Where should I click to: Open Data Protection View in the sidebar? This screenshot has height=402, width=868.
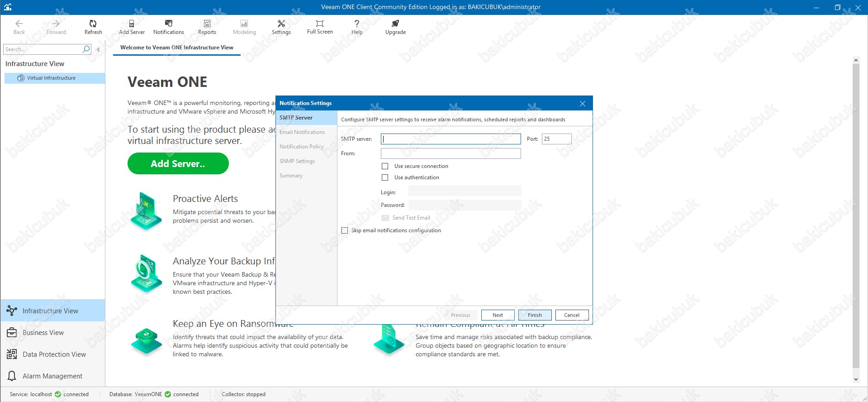(x=53, y=354)
